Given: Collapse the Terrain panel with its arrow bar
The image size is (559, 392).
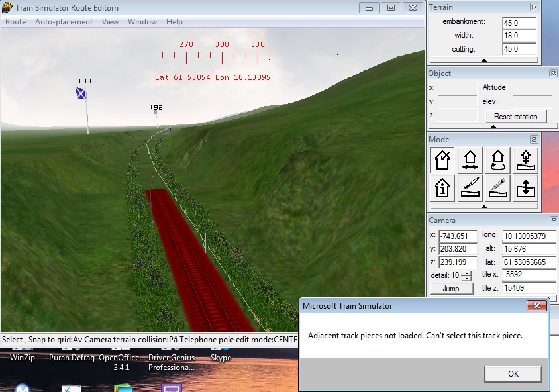Looking at the screenshot, I should pyautogui.click(x=483, y=60).
